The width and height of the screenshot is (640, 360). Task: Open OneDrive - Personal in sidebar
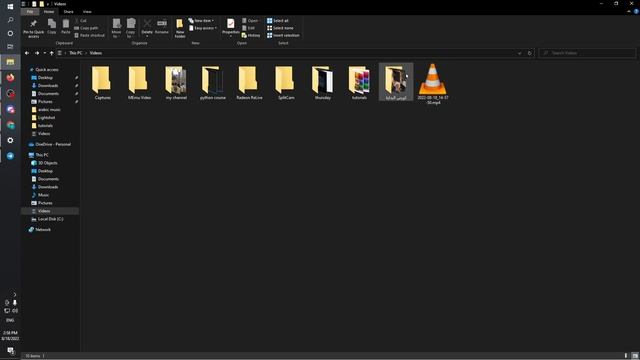53,144
